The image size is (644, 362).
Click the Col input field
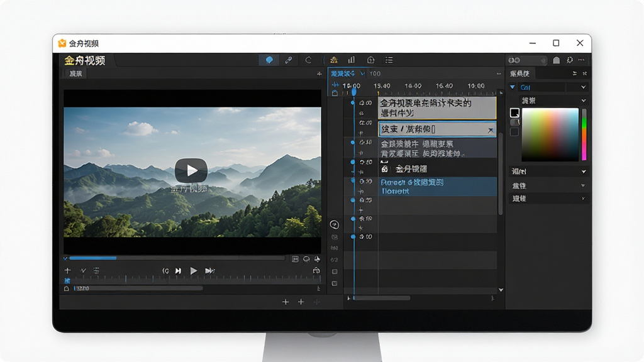click(542, 87)
